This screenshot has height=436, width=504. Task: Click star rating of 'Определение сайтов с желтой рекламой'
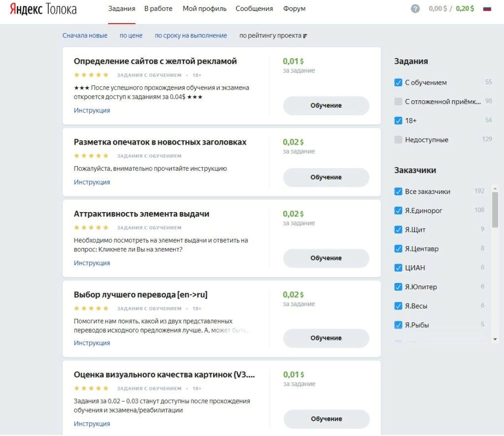[91, 75]
